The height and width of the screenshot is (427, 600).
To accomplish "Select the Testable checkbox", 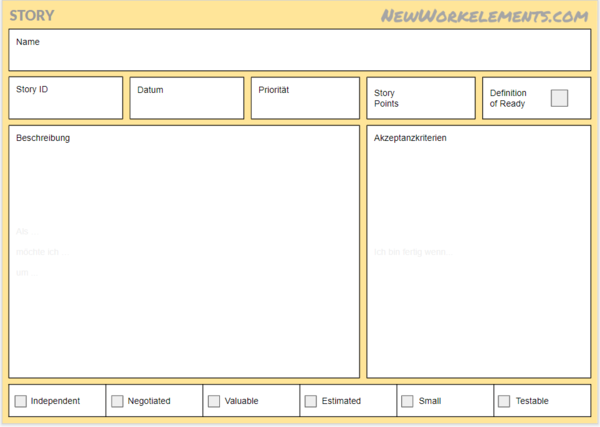I will pyautogui.click(x=504, y=401).
